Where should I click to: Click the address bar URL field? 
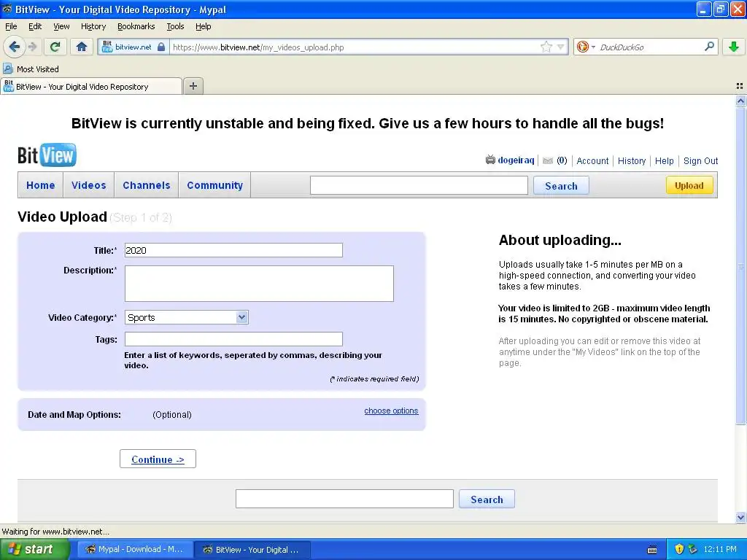355,47
